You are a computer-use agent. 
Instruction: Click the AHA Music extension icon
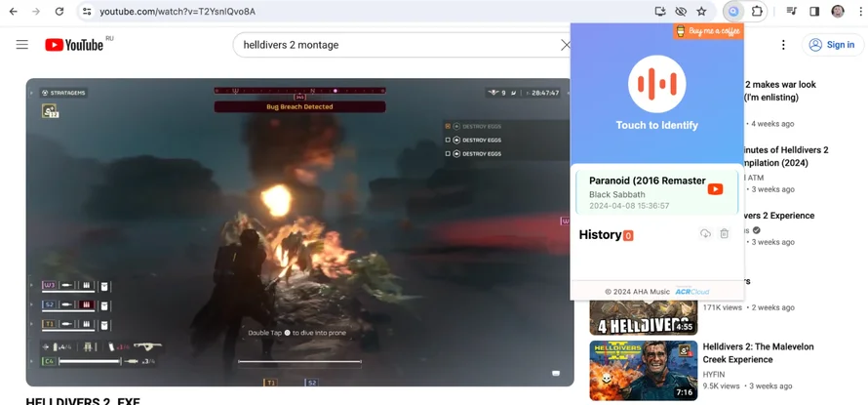point(733,11)
